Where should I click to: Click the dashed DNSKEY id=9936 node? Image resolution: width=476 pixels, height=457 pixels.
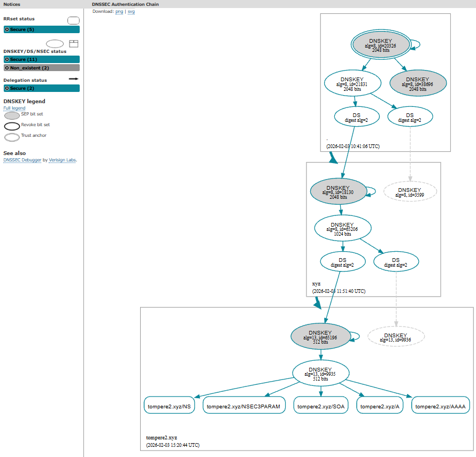click(x=396, y=337)
